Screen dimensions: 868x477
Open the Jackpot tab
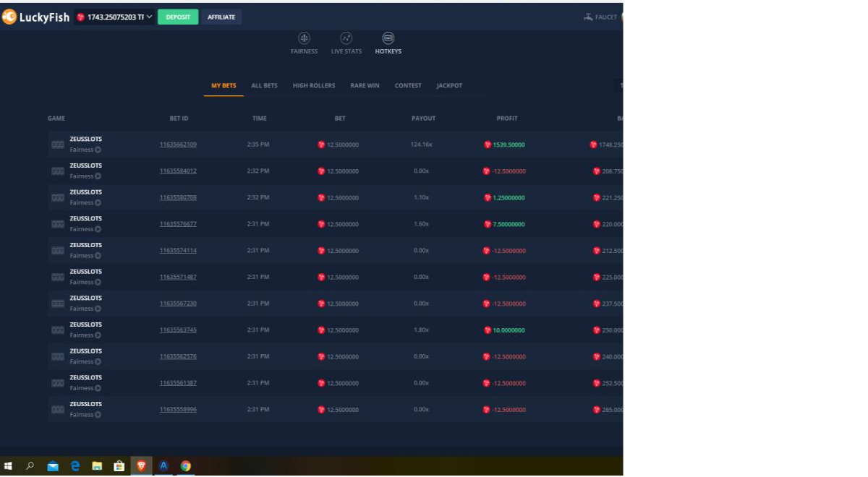[x=449, y=85]
